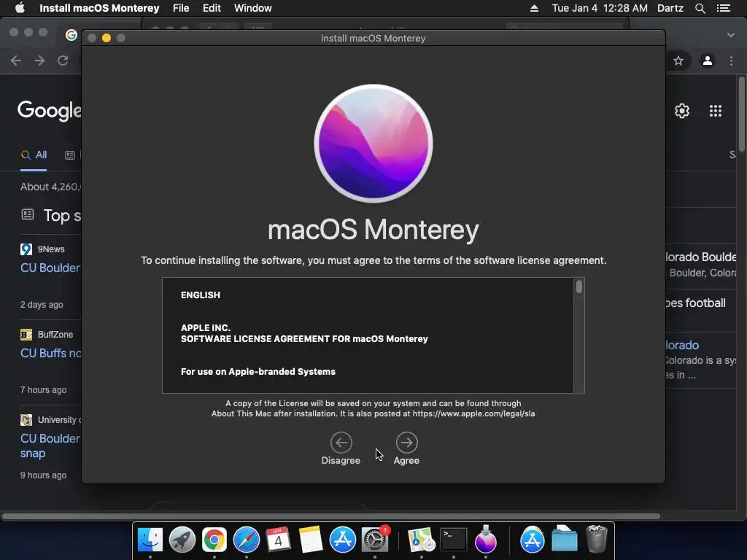Open the Install macOS Monterey menu

tap(99, 8)
